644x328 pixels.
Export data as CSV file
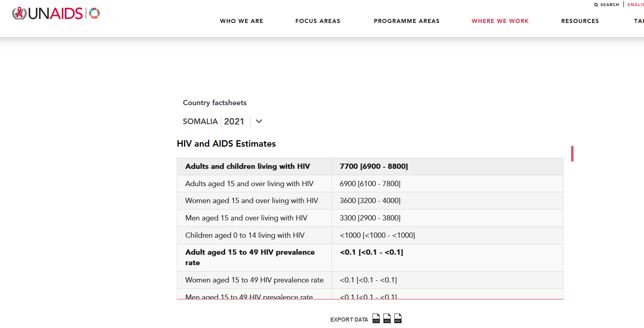(x=376, y=318)
